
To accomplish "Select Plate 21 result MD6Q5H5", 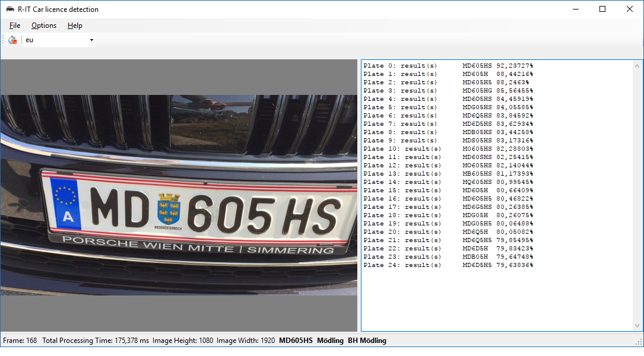I will (x=448, y=240).
